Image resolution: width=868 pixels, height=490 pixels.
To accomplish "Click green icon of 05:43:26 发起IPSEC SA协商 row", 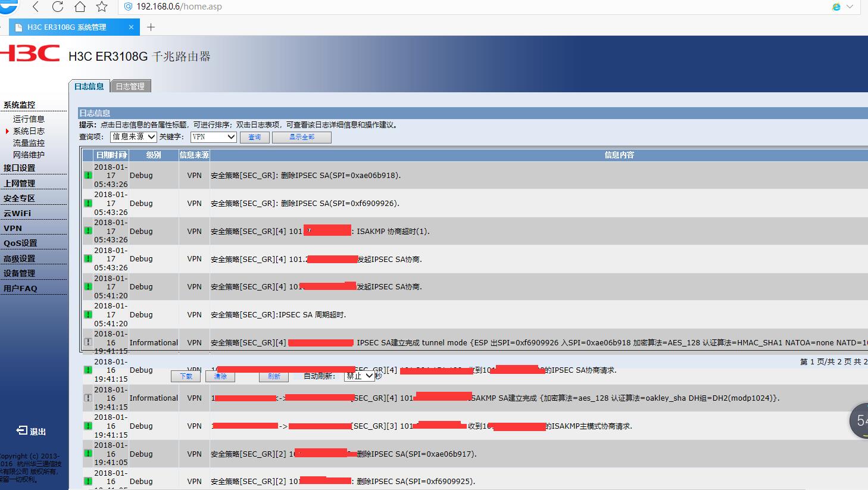I will (x=88, y=259).
